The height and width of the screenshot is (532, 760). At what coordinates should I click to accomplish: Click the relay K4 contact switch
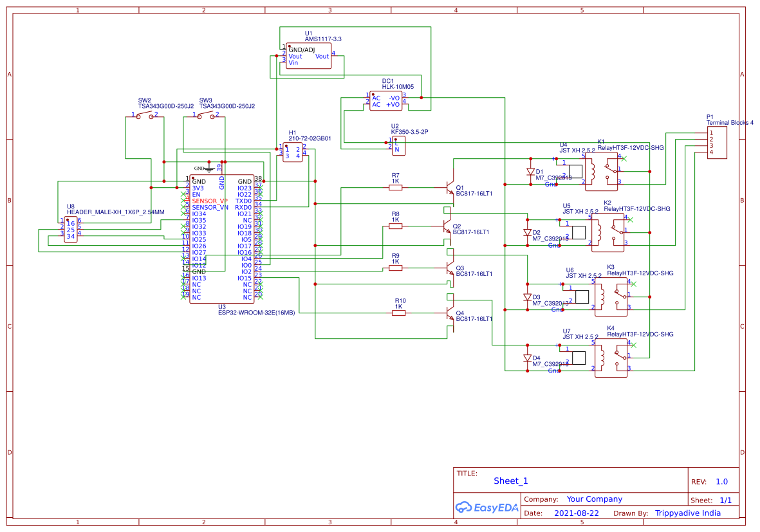[620, 356]
